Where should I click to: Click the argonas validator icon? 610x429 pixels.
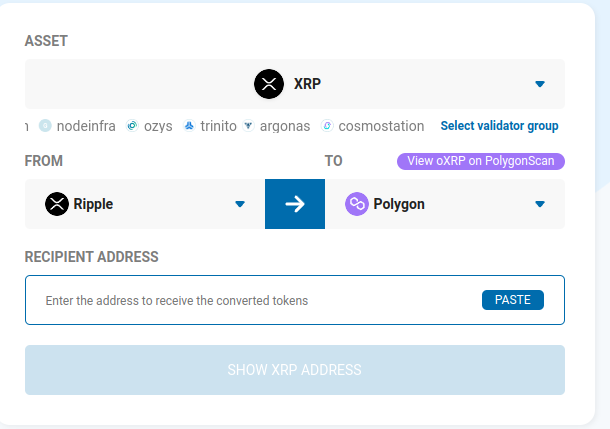pyautogui.click(x=248, y=126)
